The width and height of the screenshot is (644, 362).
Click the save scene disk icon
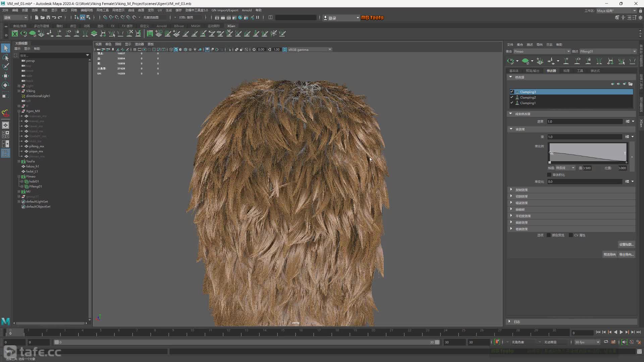coord(48,17)
